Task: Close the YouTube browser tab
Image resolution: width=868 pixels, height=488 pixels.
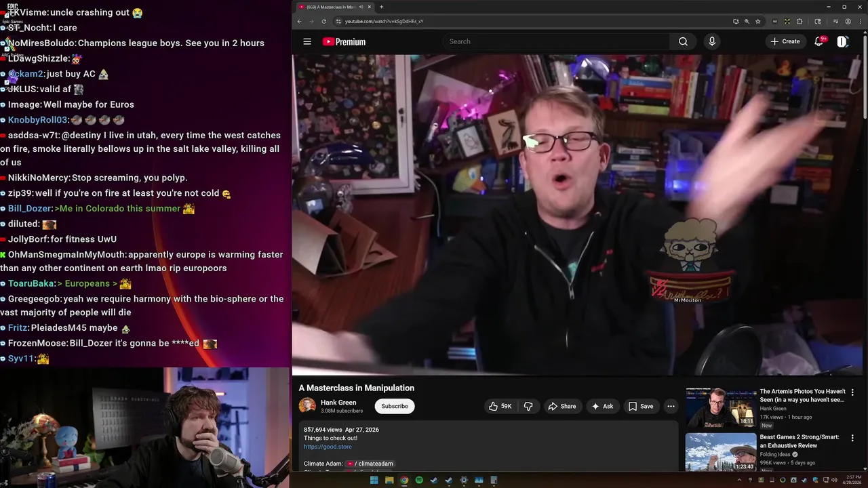Action: pyautogui.click(x=370, y=7)
